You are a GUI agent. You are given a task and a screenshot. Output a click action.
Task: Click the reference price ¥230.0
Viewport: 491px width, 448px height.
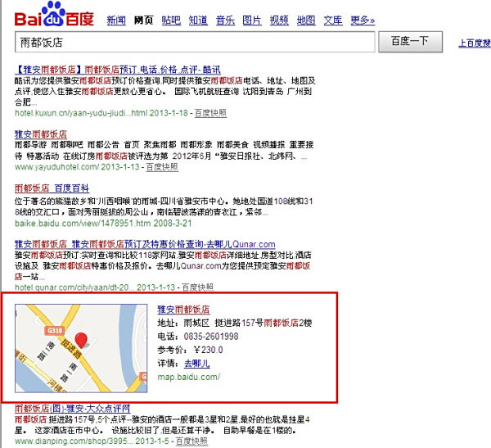pos(208,350)
